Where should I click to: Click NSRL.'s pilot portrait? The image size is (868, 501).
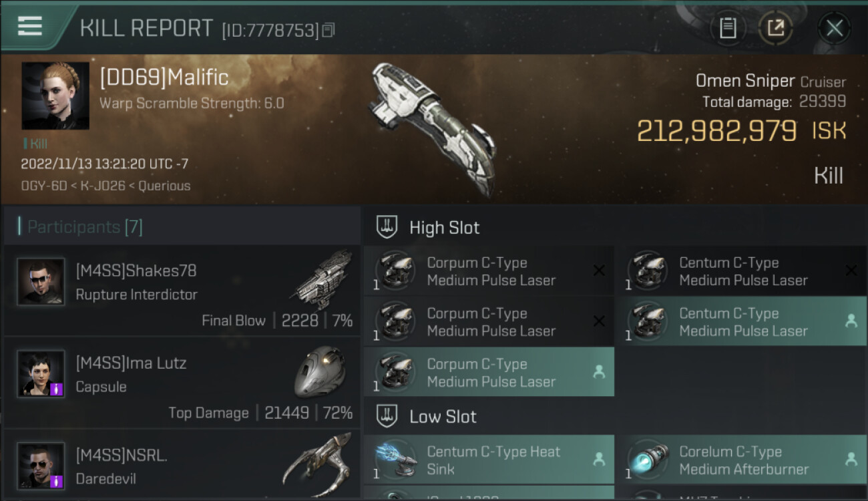41,466
